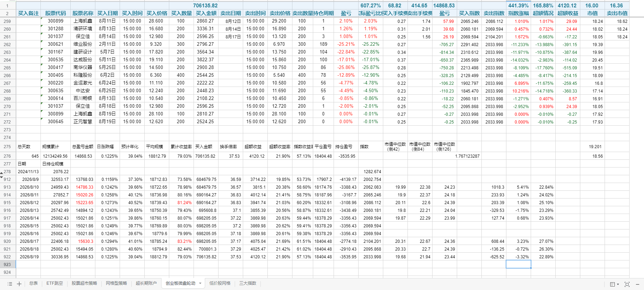Select stock name cell 中达安

83,91
